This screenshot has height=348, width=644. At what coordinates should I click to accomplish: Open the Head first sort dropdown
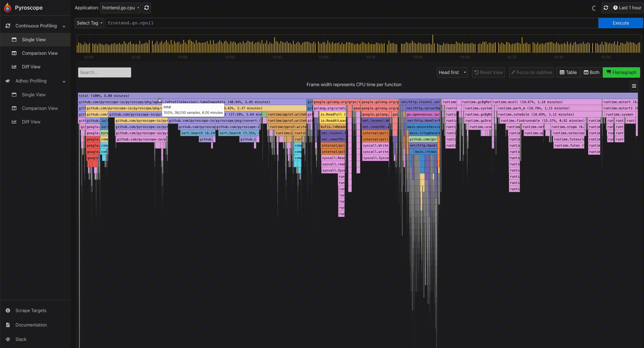coord(452,73)
